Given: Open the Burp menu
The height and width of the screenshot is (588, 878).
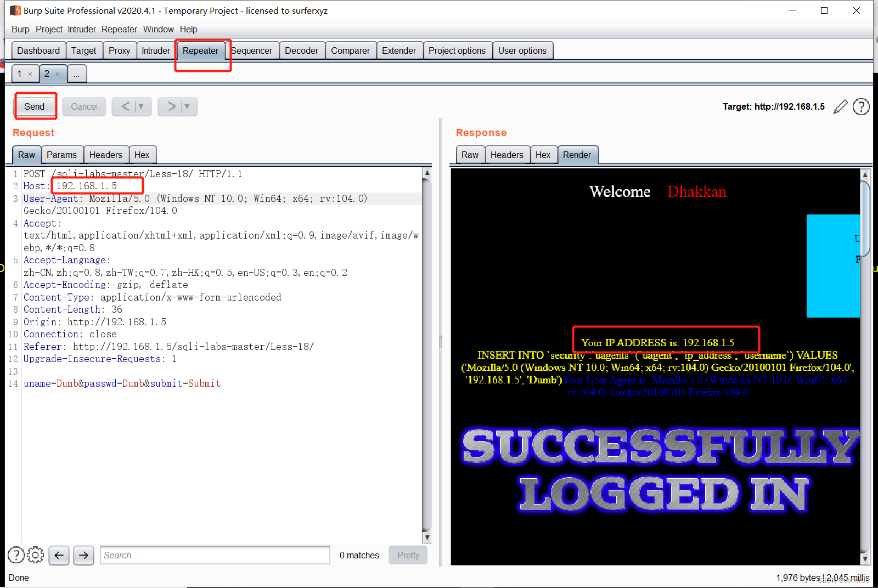Looking at the screenshot, I should (20, 29).
